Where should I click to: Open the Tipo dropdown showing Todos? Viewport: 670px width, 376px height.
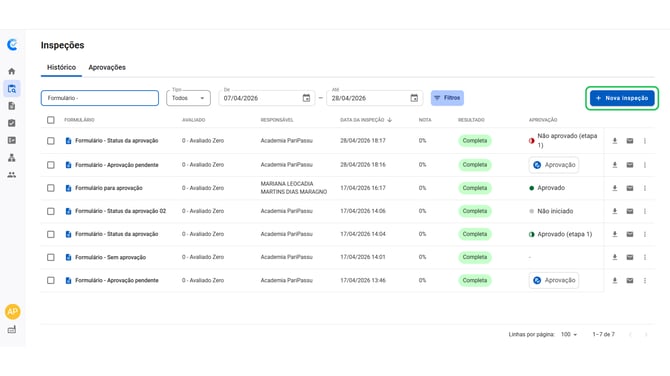click(x=188, y=98)
